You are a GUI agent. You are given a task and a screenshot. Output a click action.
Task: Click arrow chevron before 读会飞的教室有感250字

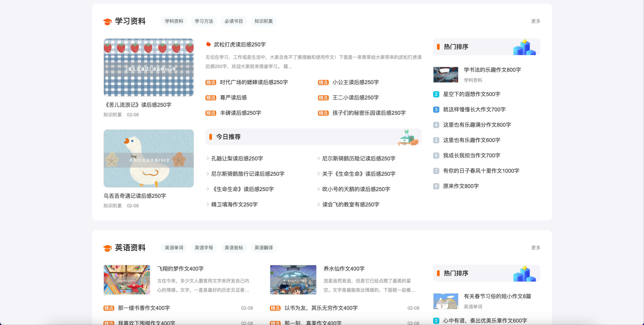(318, 204)
